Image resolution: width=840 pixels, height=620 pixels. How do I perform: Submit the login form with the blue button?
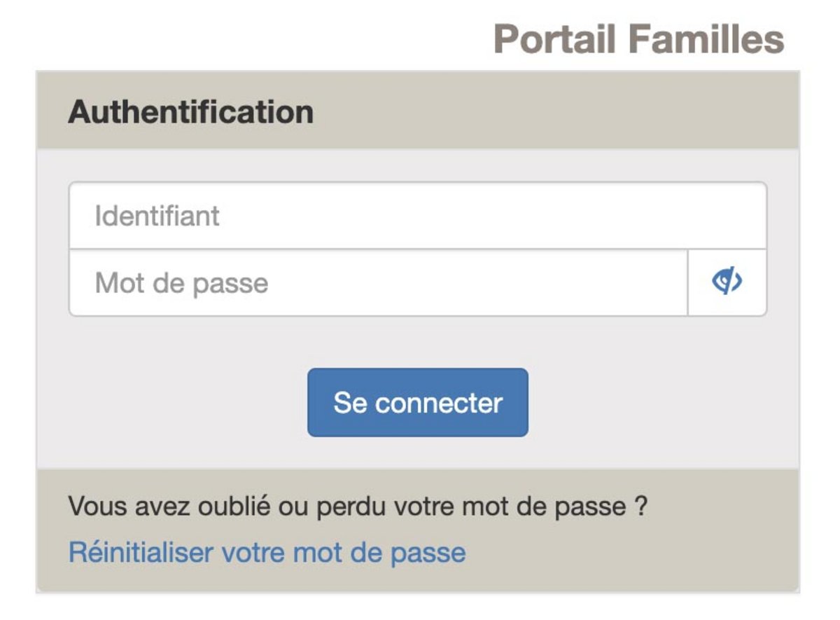click(x=418, y=403)
